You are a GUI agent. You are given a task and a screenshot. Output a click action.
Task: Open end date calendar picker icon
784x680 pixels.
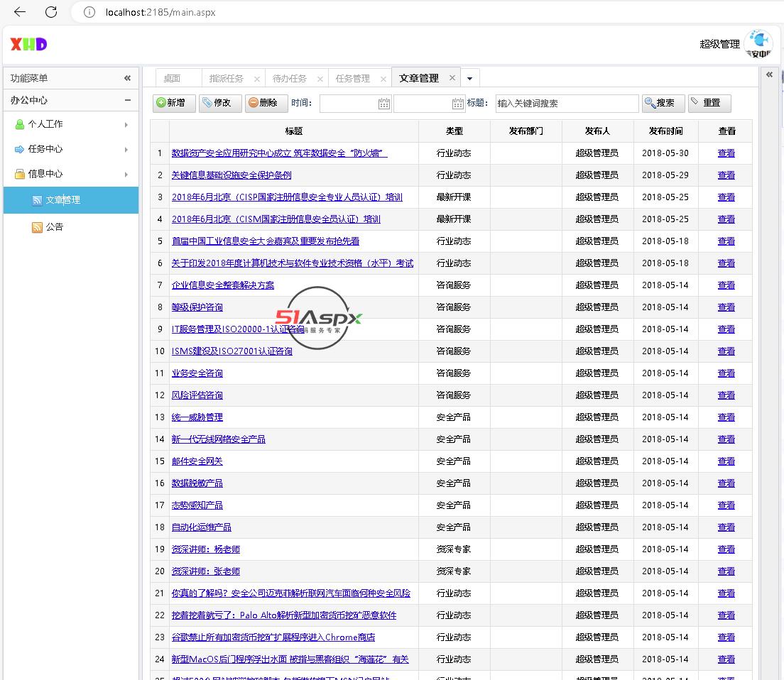[458, 104]
